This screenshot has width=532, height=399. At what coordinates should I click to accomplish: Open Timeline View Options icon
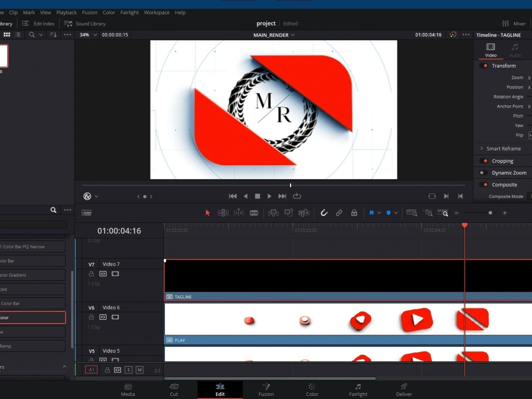click(87, 212)
